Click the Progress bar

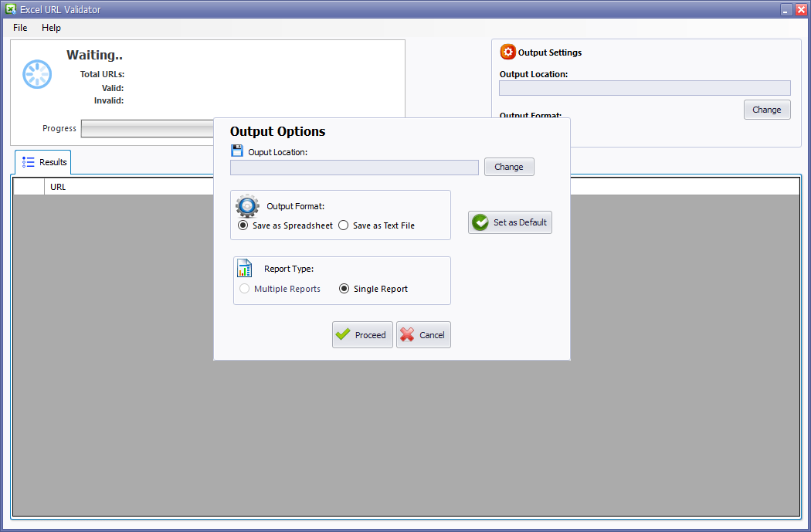[x=147, y=128]
